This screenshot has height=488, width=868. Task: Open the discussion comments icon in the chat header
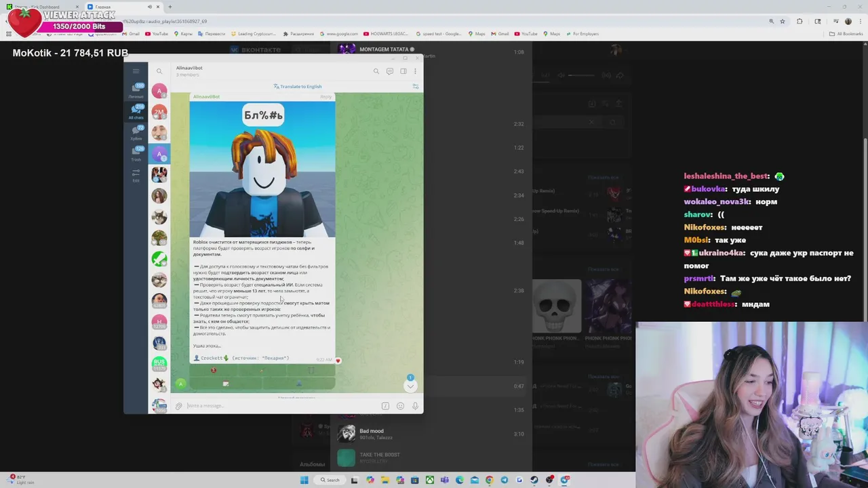point(390,71)
